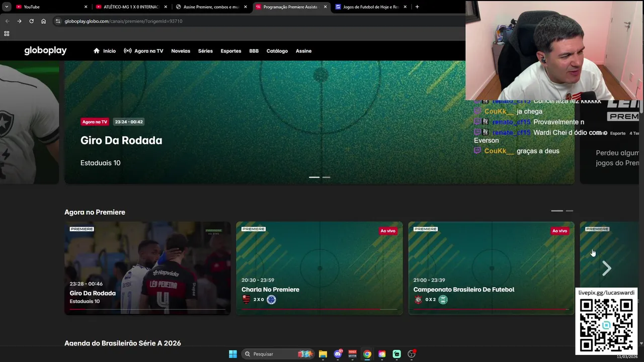Open File Explorer from the taskbar
The height and width of the screenshot is (362, 644).
pyautogui.click(x=323, y=354)
